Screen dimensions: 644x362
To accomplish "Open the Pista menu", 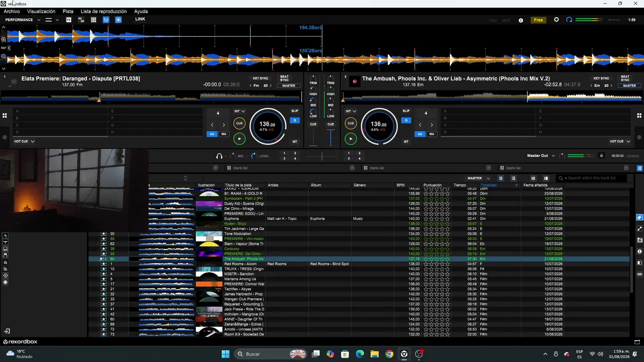I will [x=68, y=11].
